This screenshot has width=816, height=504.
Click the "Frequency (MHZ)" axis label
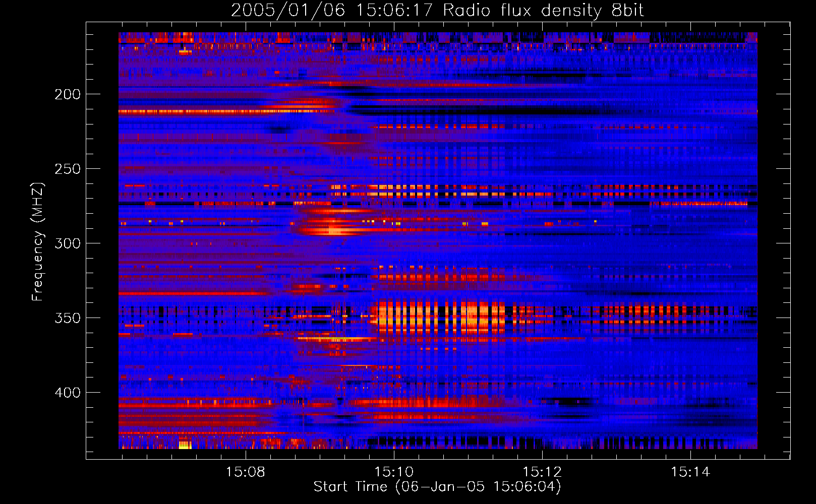[38, 241]
